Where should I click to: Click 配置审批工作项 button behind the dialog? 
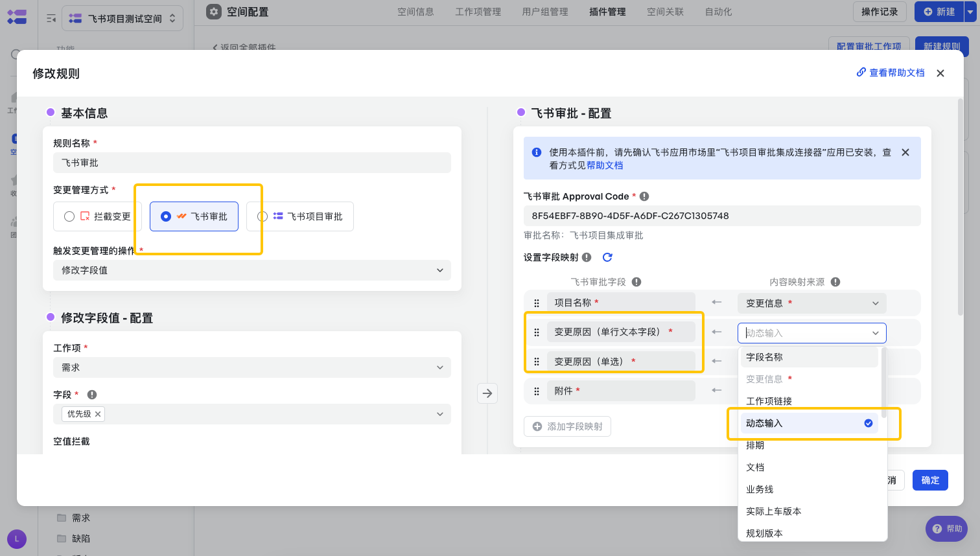[869, 46]
